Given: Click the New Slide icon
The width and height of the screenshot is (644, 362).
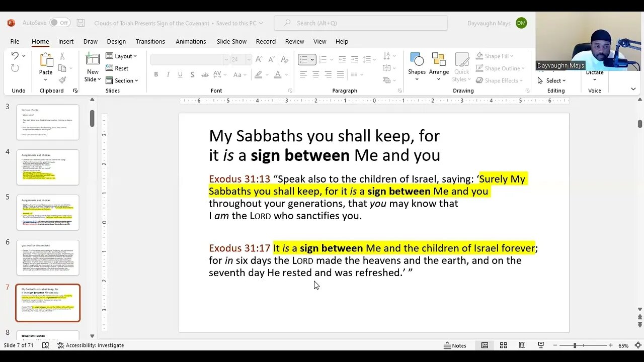Looking at the screenshot, I should (93, 59).
